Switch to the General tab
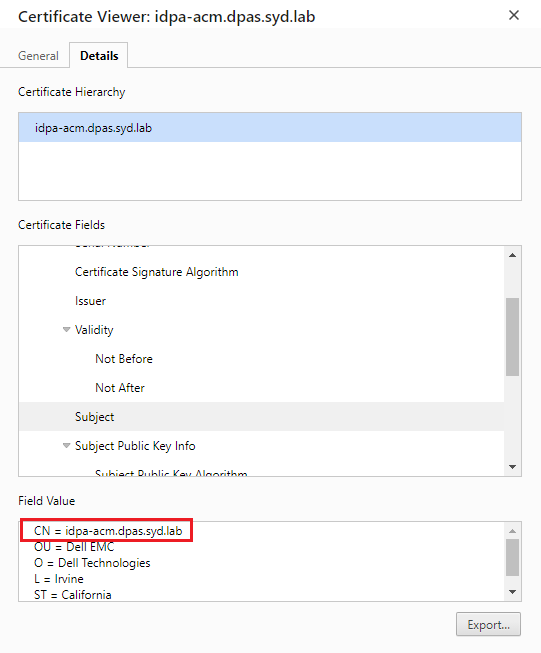 click(x=38, y=56)
